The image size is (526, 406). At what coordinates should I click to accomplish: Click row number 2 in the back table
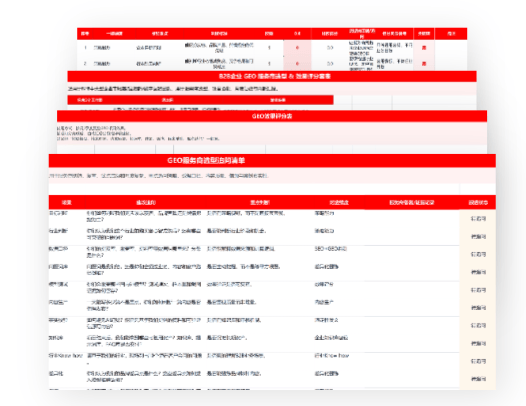coord(85,63)
